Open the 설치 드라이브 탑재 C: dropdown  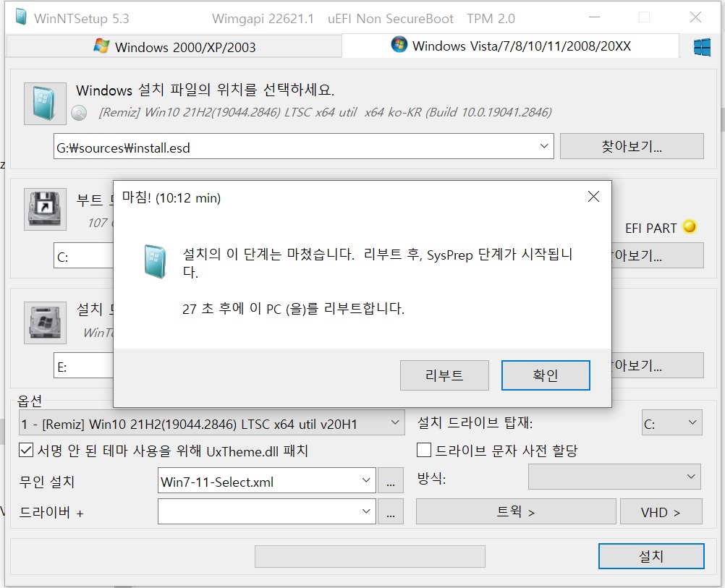[672, 423]
